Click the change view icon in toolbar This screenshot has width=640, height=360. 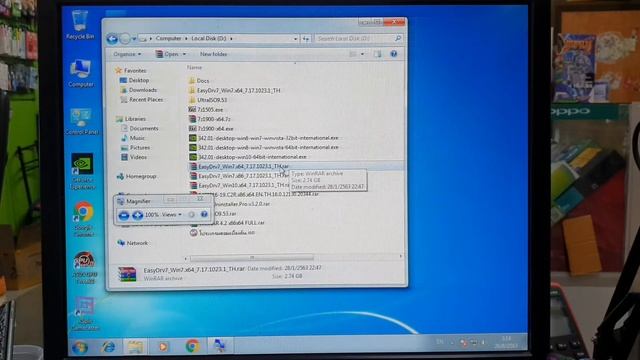click(x=353, y=54)
